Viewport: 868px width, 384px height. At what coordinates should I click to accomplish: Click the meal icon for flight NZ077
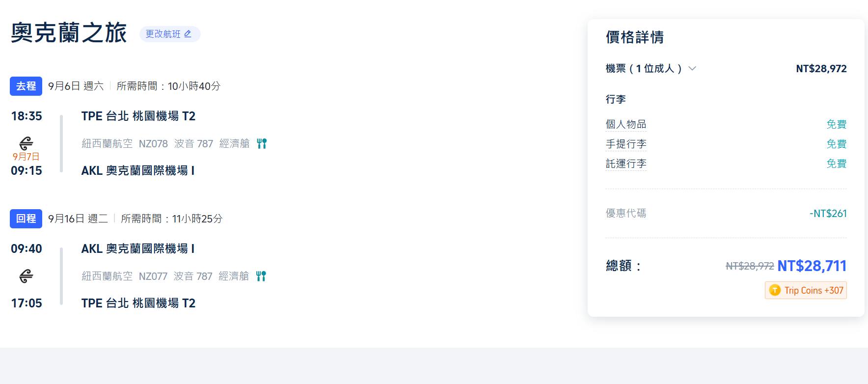261,276
